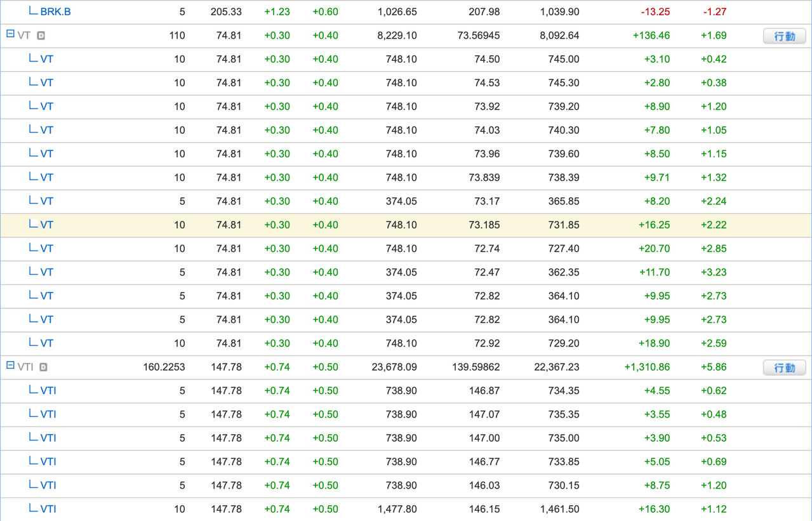Open the VT lot with cost 74.53
The height and width of the screenshot is (521, 812).
pyautogui.click(x=47, y=82)
